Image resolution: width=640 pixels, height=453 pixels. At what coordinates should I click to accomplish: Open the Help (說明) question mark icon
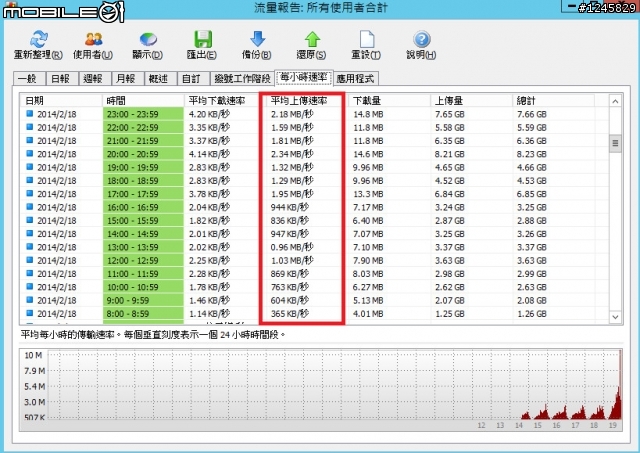coord(422,40)
